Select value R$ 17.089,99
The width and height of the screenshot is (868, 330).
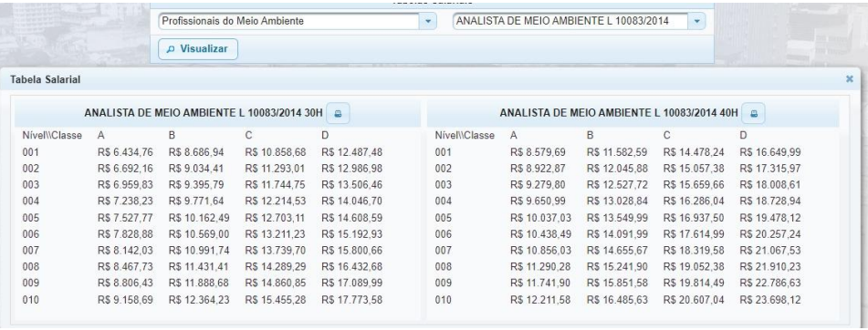pyautogui.click(x=351, y=283)
